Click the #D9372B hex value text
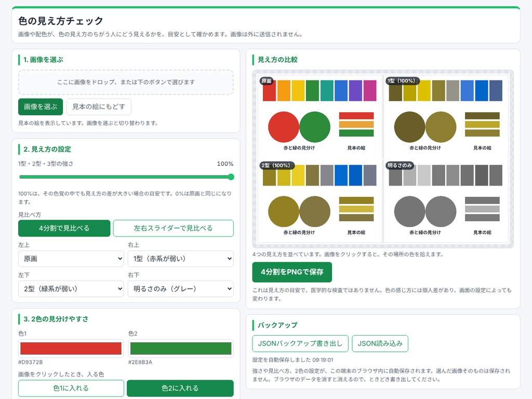The width and height of the screenshot is (532, 399). [x=31, y=362]
